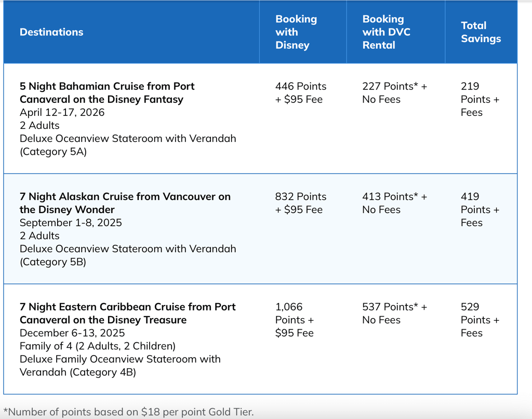This screenshot has height=419, width=532.
Task: Click the 446 Points + $95 Fee cell
Action: [x=301, y=93]
